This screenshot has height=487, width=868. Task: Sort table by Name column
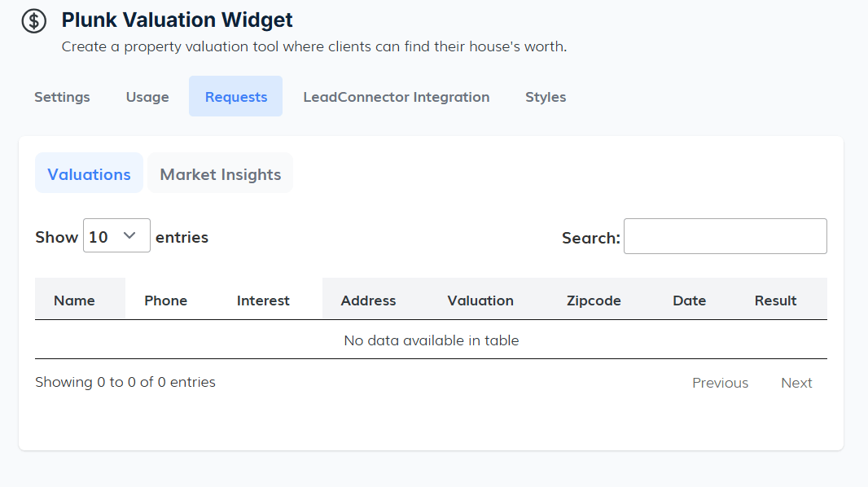coord(75,301)
